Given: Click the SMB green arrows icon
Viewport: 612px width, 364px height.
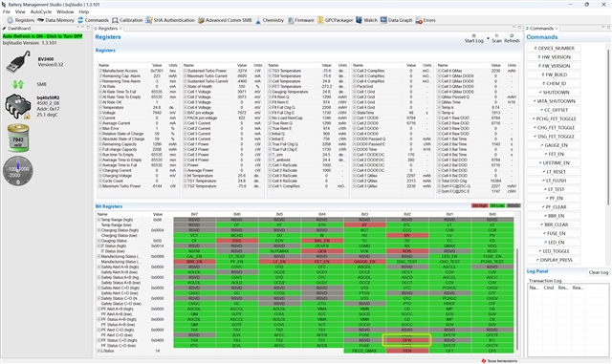Looking at the screenshot, I should pos(18,84).
